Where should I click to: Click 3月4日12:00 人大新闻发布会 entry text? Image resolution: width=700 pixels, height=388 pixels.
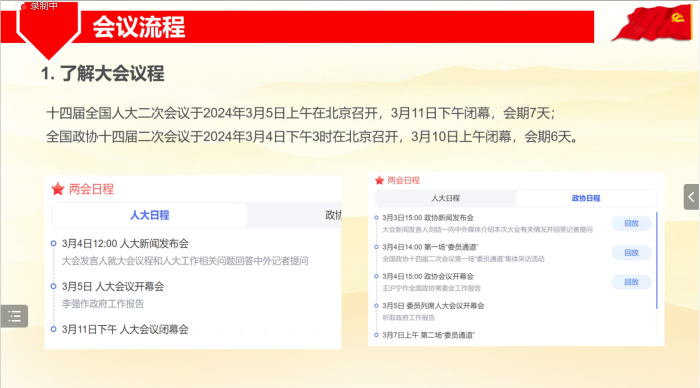pyautogui.click(x=125, y=243)
